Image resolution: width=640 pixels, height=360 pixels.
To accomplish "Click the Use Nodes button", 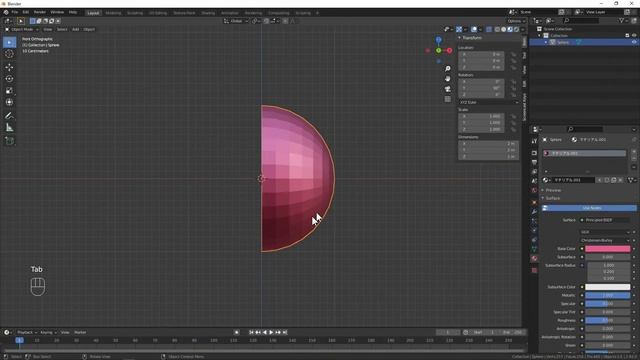I will click(589, 208).
